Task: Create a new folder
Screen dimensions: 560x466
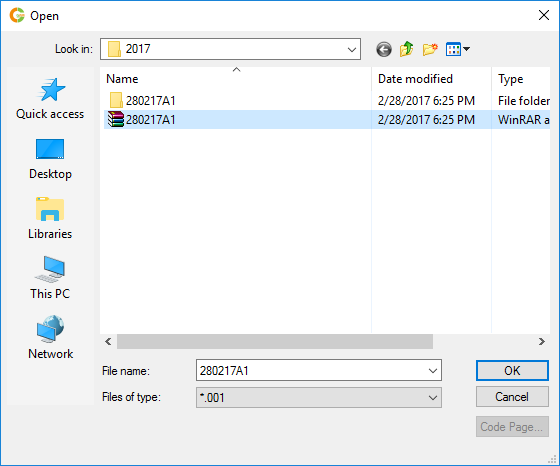Action: point(430,49)
